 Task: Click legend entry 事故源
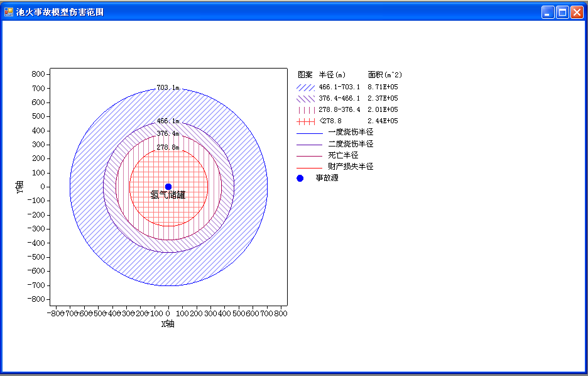coord(327,178)
